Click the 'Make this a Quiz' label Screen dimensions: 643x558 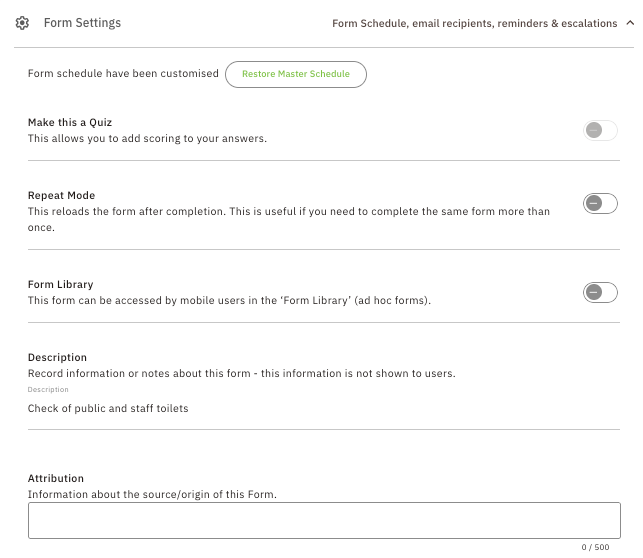coord(70,123)
